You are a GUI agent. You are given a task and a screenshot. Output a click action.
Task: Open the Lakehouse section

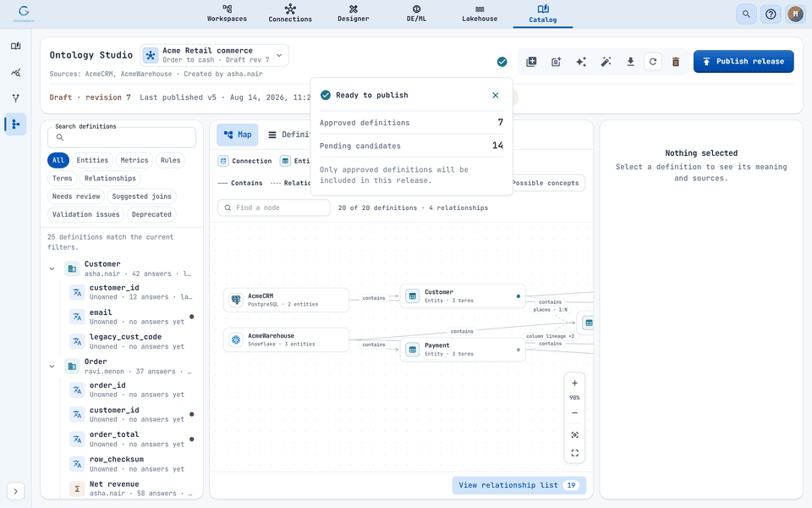pyautogui.click(x=480, y=14)
